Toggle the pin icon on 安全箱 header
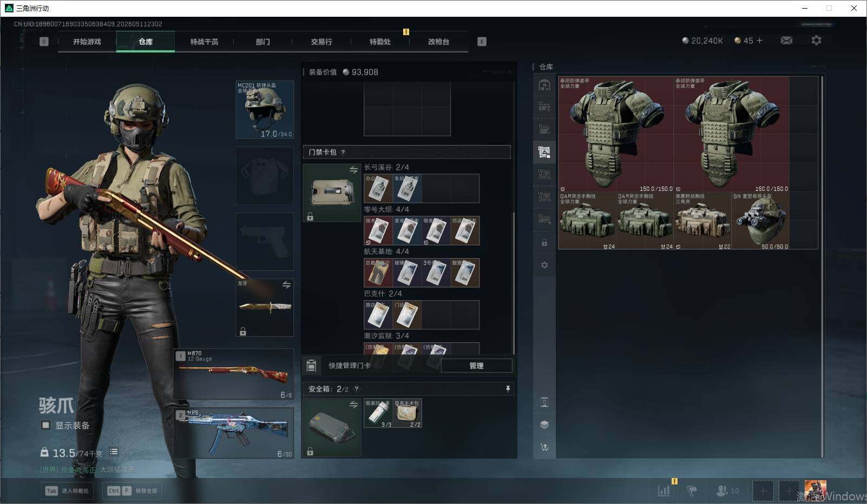Screen dimensions: 867x504 coord(508,389)
